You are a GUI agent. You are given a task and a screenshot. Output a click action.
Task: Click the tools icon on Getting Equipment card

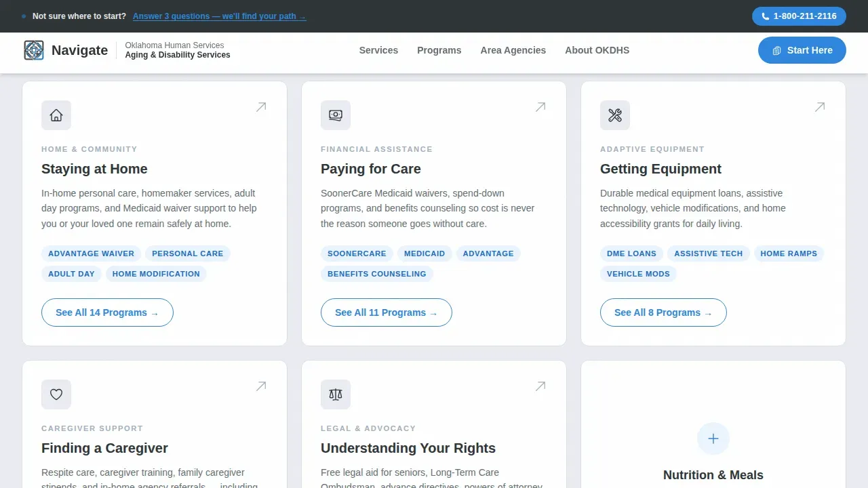click(615, 115)
